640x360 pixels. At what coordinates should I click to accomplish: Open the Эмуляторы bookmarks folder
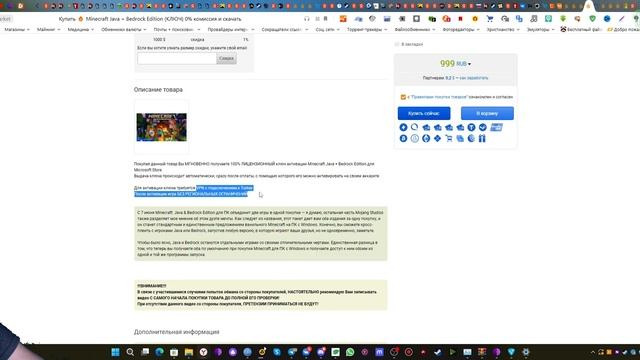(x=540, y=29)
